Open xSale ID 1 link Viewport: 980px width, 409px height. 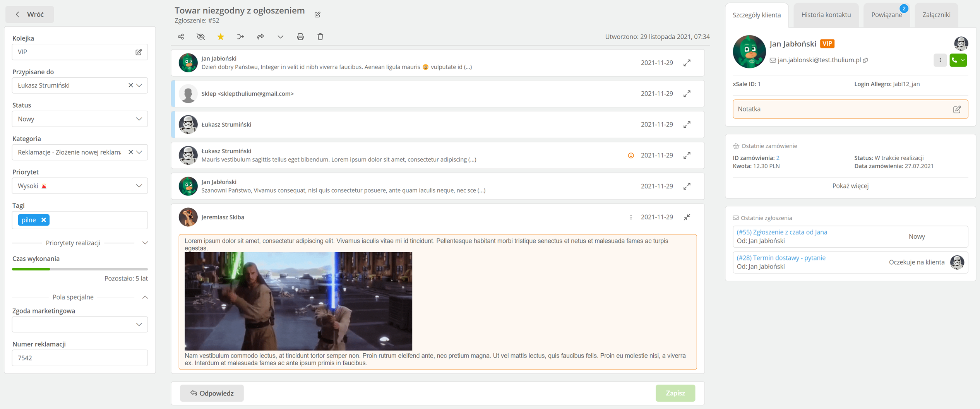(x=759, y=84)
